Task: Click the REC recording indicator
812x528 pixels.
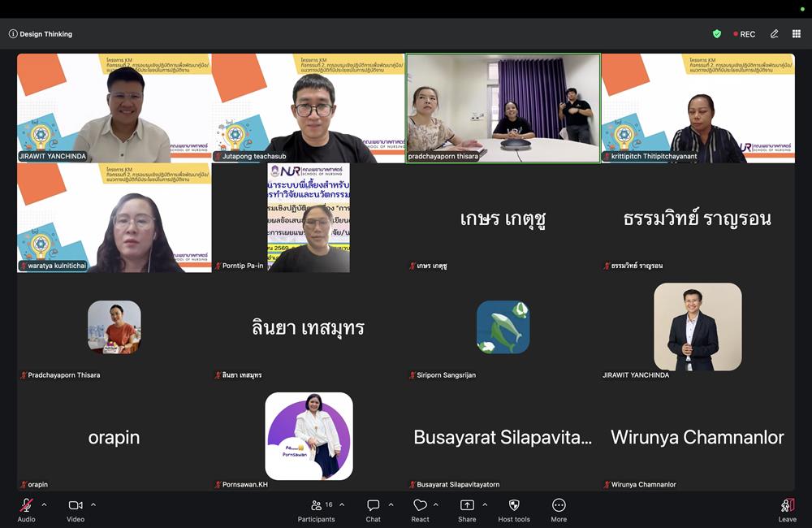Action: [744, 34]
